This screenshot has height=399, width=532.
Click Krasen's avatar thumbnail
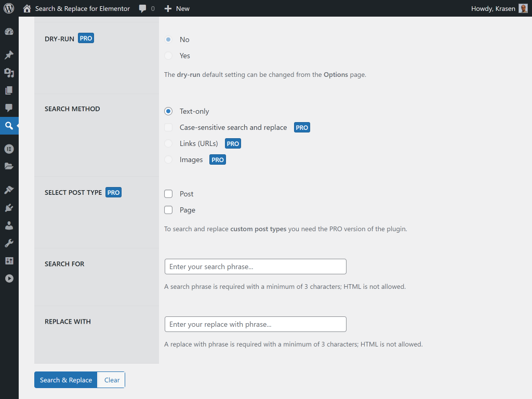523,8
